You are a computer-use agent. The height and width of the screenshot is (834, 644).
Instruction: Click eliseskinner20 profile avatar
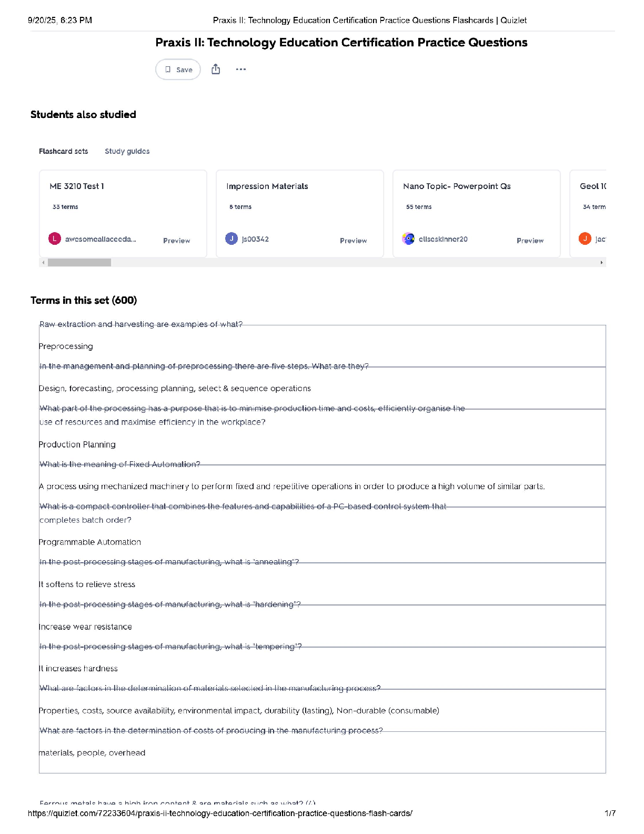point(408,239)
